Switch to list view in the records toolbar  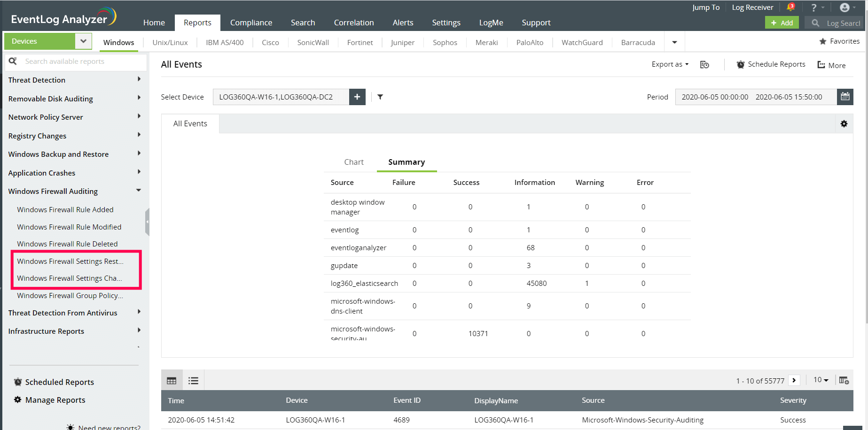pos(193,380)
